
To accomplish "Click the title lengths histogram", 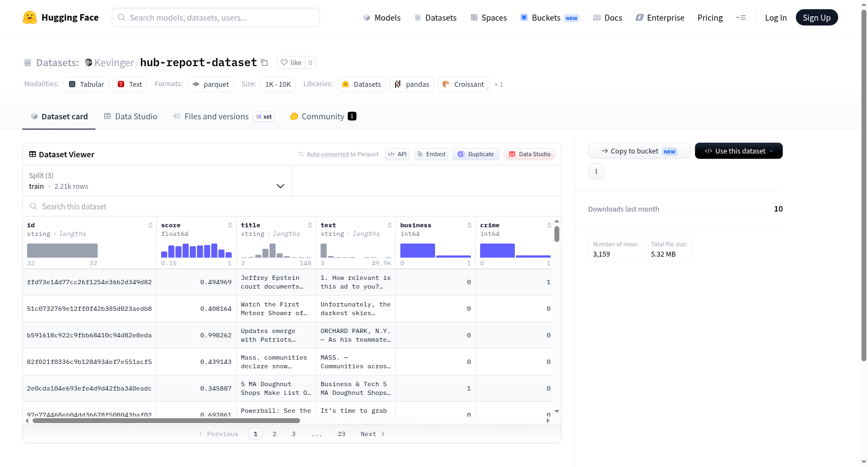I will click(276, 251).
